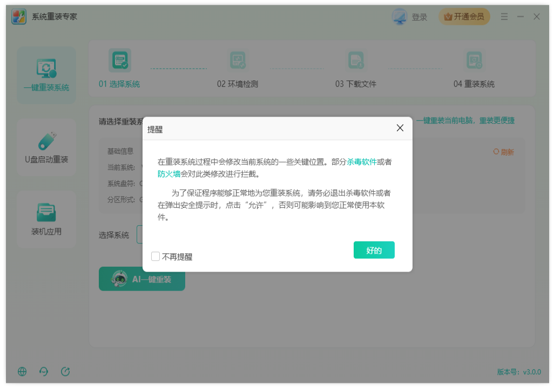This screenshot has height=392, width=554.
Task: Close the 提醒 dialog with the X
Action: (x=400, y=128)
